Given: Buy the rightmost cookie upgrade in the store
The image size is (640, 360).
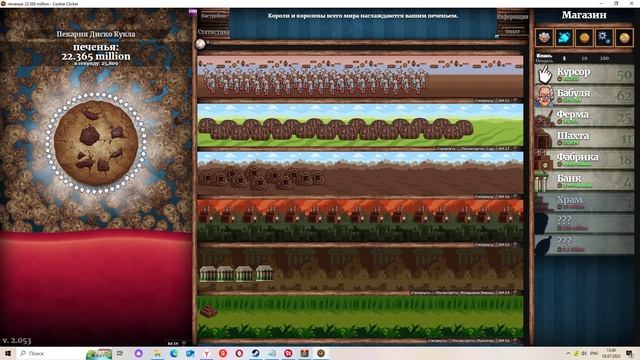Looking at the screenshot, I should click(624, 38).
